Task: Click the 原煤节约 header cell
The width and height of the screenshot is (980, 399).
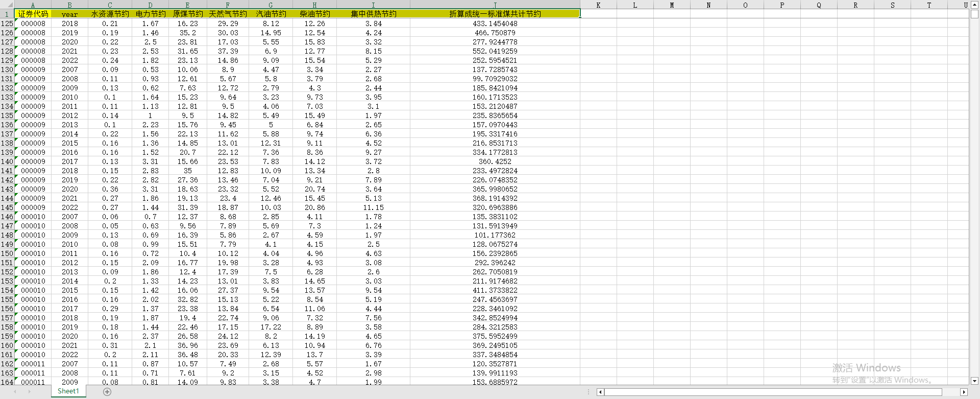Action: point(187,14)
